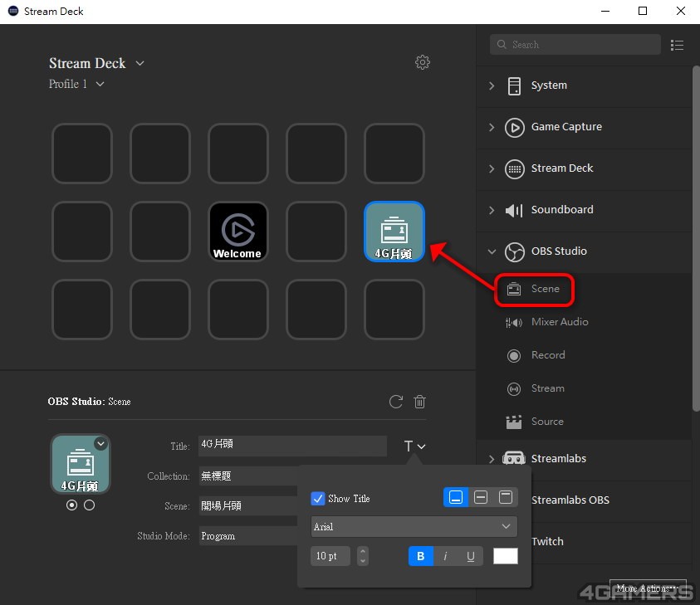Viewport: 700px width, 605px height.
Task: Expand the Stream Deck actions category
Action: pos(492,168)
